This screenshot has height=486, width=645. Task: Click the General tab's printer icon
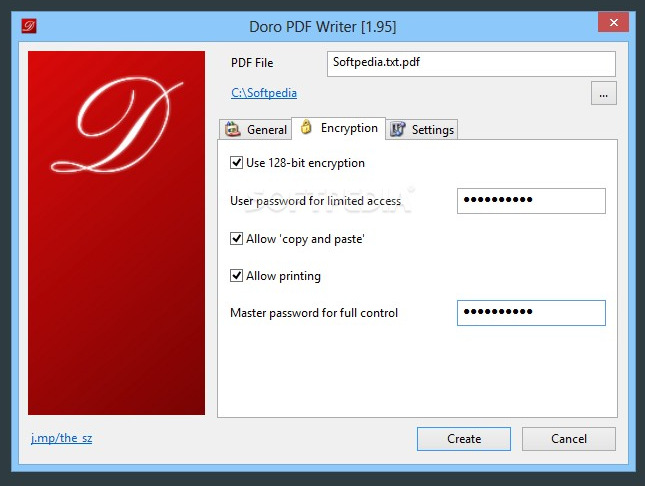point(233,129)
